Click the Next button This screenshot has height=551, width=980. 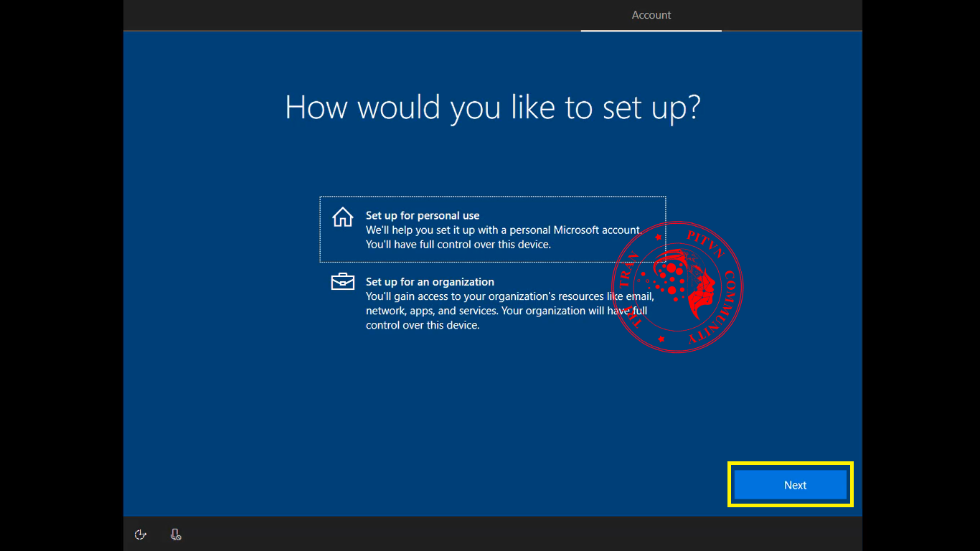click(791, 485)
